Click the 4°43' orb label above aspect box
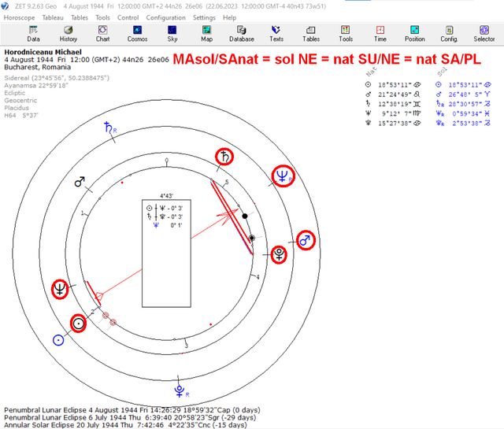504x429 pixels. click(166, 196)
